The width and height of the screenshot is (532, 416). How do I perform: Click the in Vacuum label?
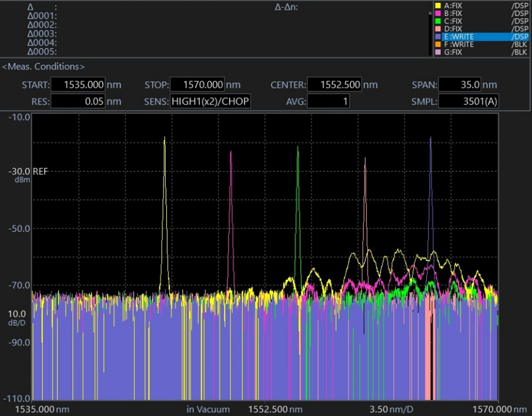click(x=208, y=409)
